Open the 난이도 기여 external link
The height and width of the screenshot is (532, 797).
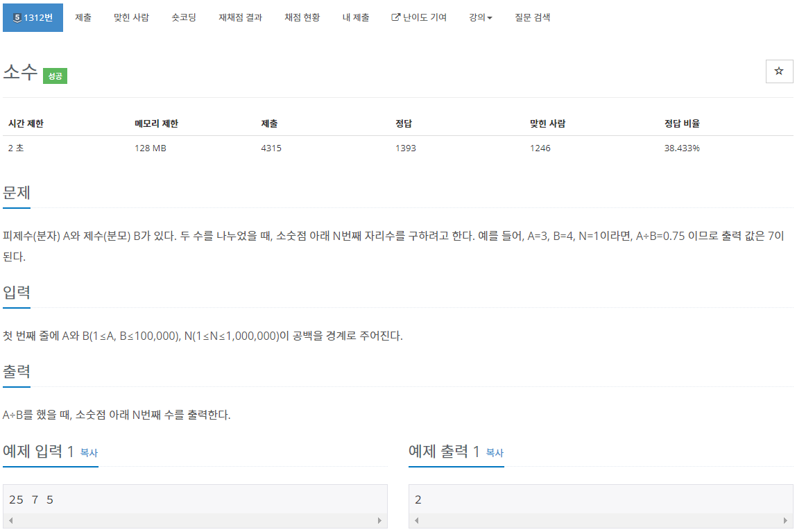pyautogui.click(x=419, y=18)
